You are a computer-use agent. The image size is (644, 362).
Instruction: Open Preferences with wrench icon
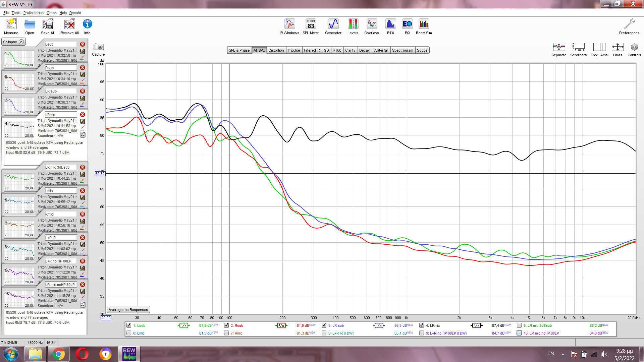click(x=629, y=26)
